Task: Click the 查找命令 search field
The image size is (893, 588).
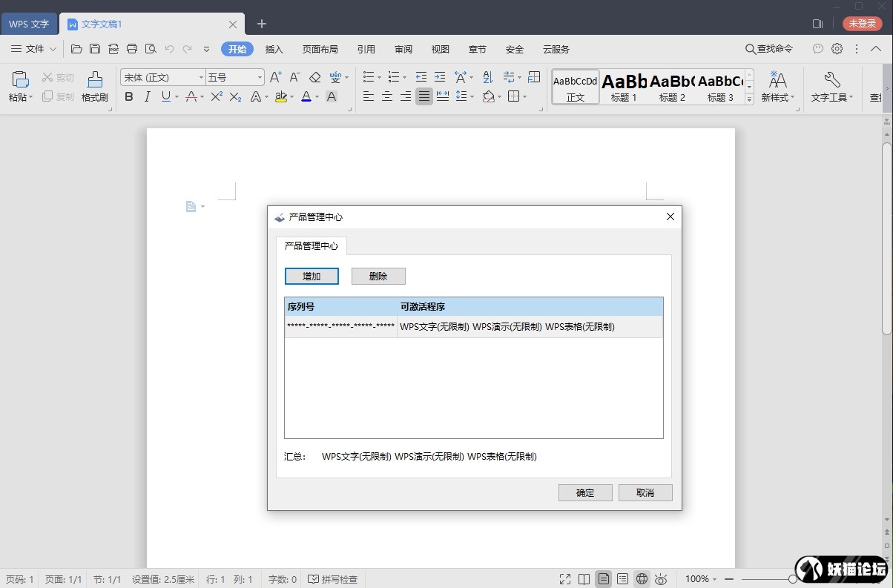Action: click(769, 49)
